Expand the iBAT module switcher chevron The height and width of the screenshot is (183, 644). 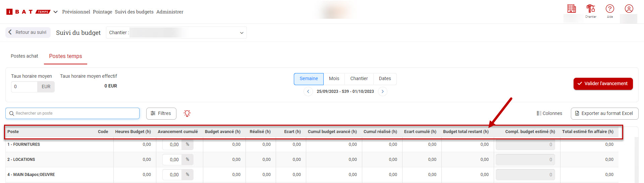point(56,12)
